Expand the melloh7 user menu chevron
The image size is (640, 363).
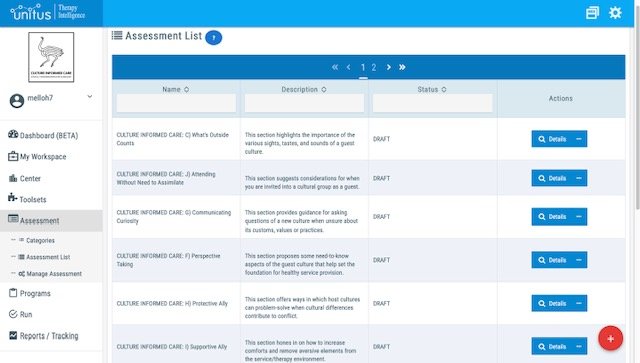tap(89, 97)
